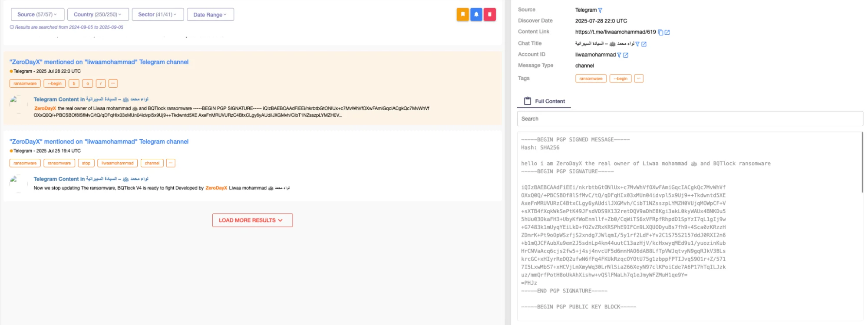Open the Country (250/250) filter dropdown
Viewport: 868px width, 325px height.
98,14
